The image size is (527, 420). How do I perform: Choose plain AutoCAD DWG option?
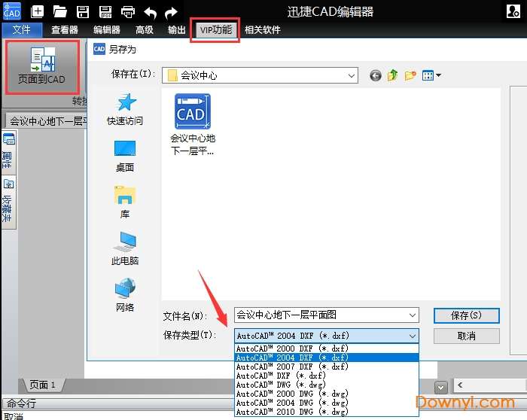[327, 385]
